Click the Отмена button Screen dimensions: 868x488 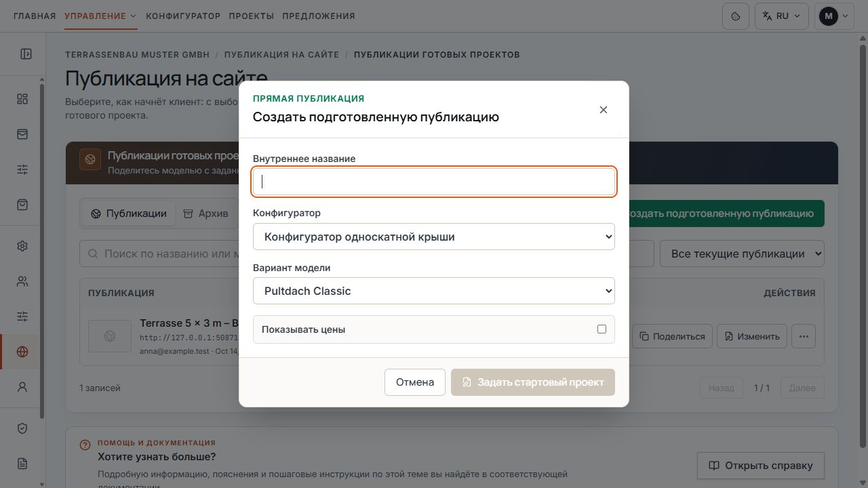coord(415,382)
